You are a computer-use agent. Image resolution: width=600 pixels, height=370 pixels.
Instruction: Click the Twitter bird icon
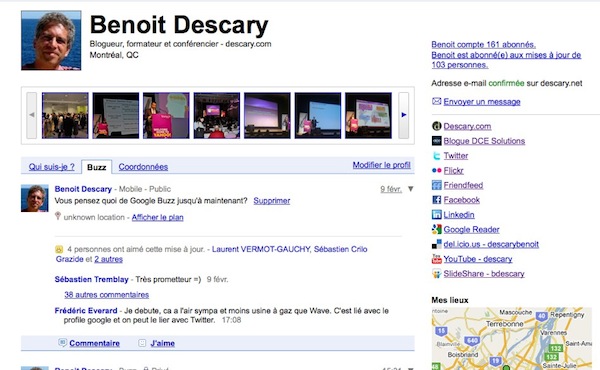click(437, 156)
